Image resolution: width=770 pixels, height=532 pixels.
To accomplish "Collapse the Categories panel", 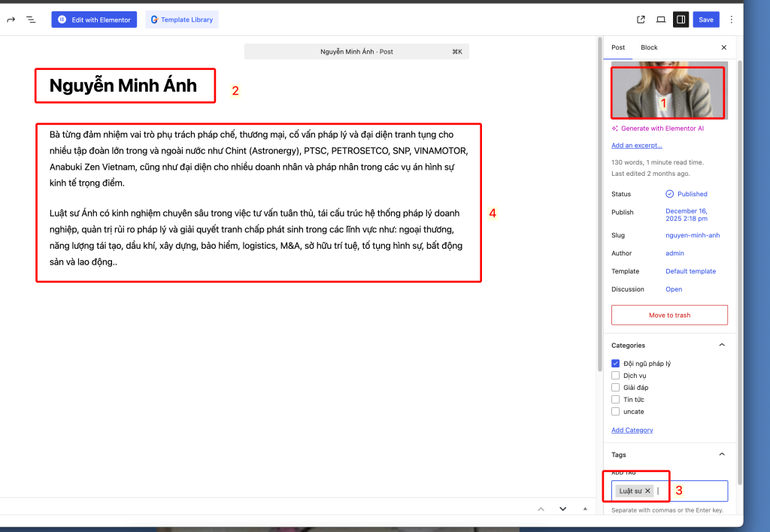I will coord(722,346).
